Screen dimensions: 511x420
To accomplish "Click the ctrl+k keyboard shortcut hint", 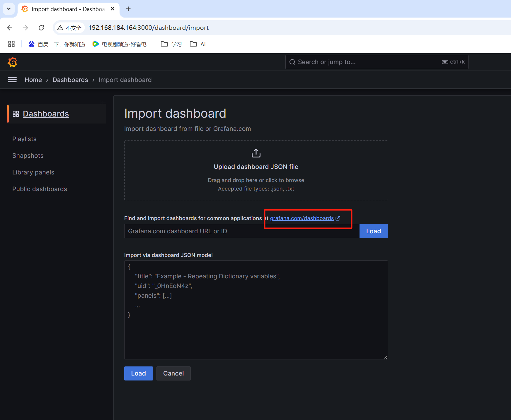I will point(453,62).
